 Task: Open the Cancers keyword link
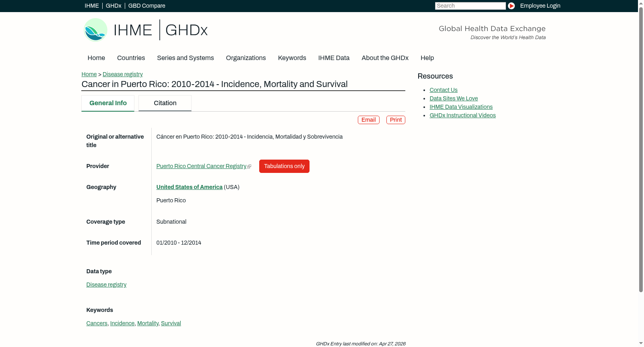[97, 323]
